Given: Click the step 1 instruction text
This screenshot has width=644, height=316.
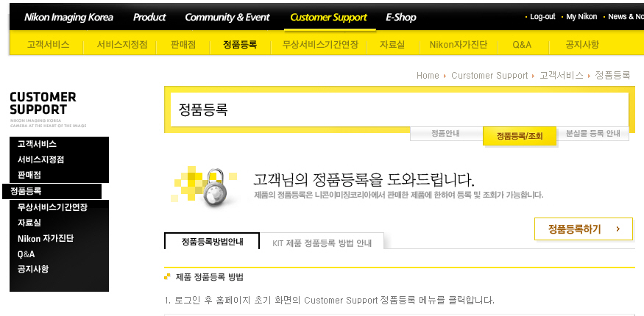Looking at the screenshot, I should click(x=330, y=300).
